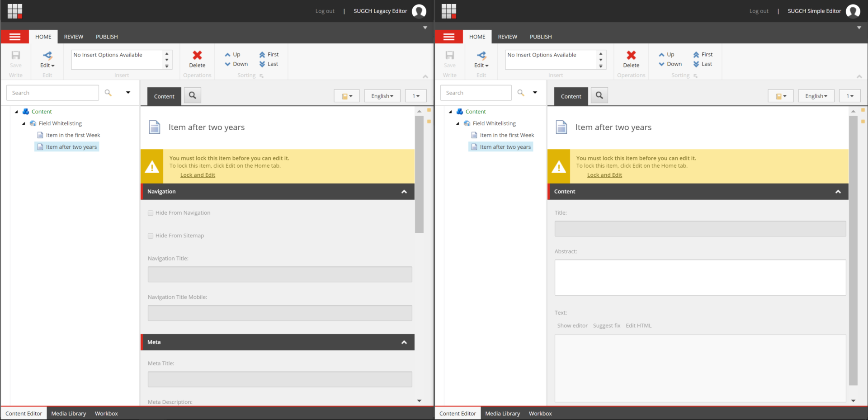Open red hamburger menu in Simple Editor window
Viewport: 868px width, 420px height.
449,37
